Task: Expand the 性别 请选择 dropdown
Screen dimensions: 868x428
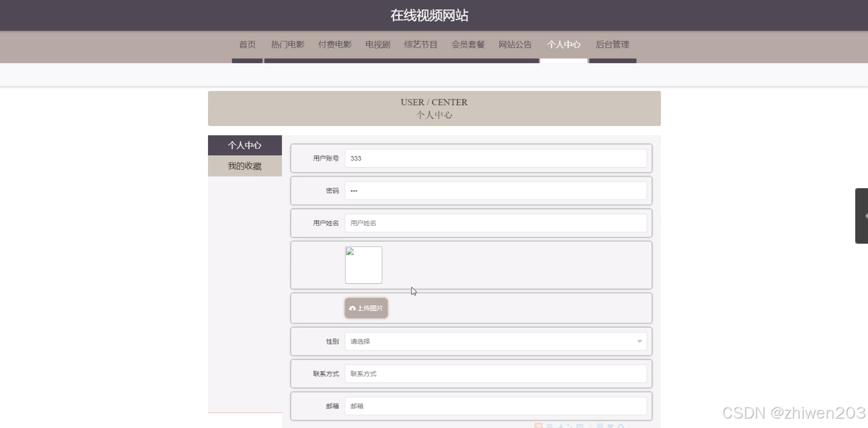Action: coord(496,341)
